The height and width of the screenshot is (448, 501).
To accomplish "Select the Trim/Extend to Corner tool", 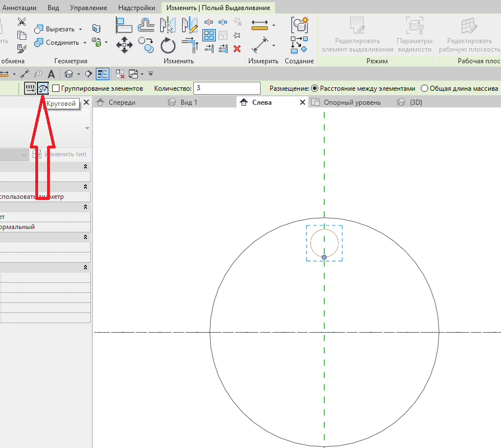I will 190,45.
